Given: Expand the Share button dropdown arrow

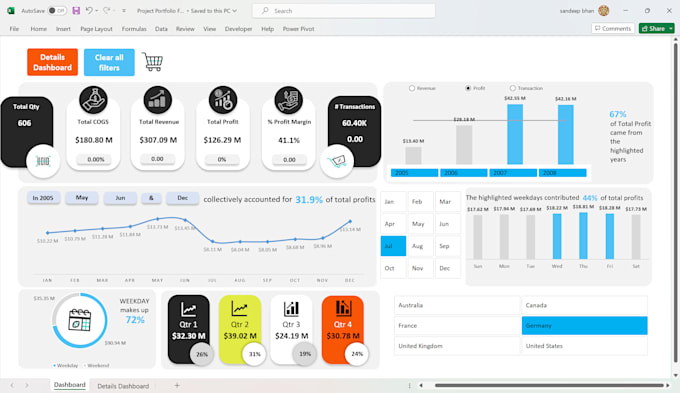Looking at the screenshot, I should click(x=671, y=28).
